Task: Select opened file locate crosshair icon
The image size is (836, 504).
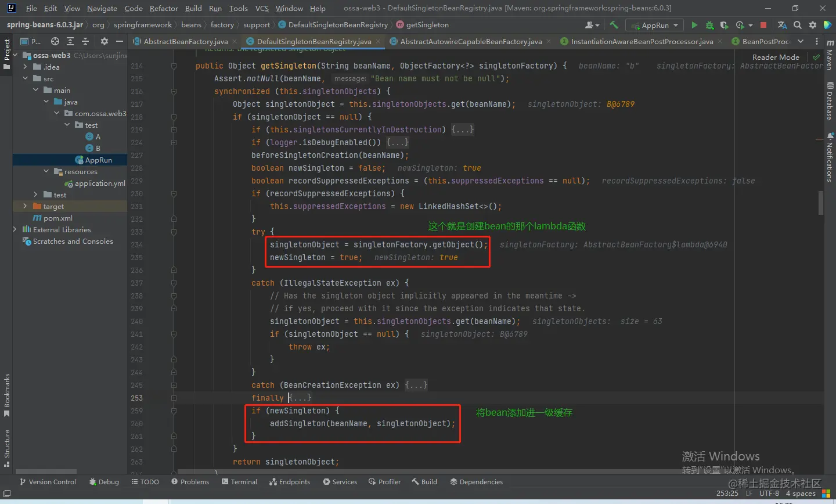Action: tap(55, 41)
